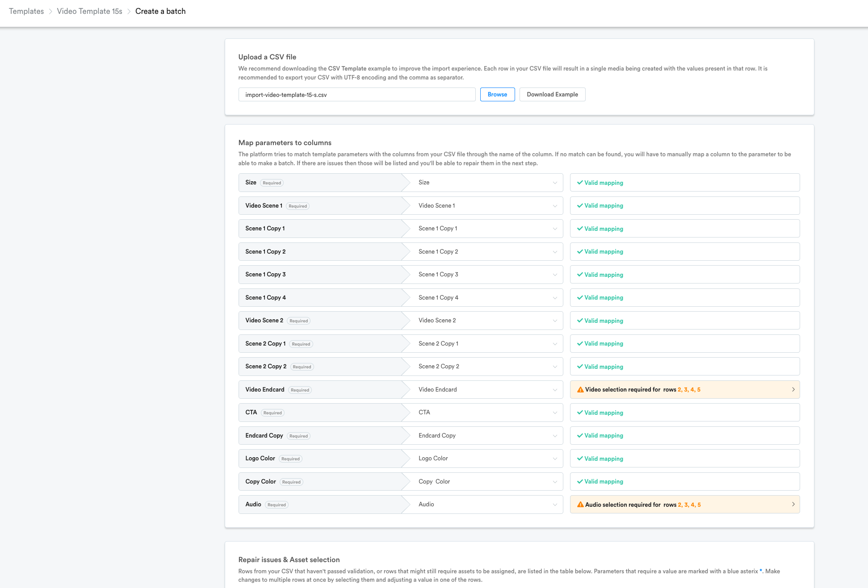Navigate to Video Template 15s breadcrumb
The height and width of the screenshot is (588, 868).
click(x=89, y=11)
